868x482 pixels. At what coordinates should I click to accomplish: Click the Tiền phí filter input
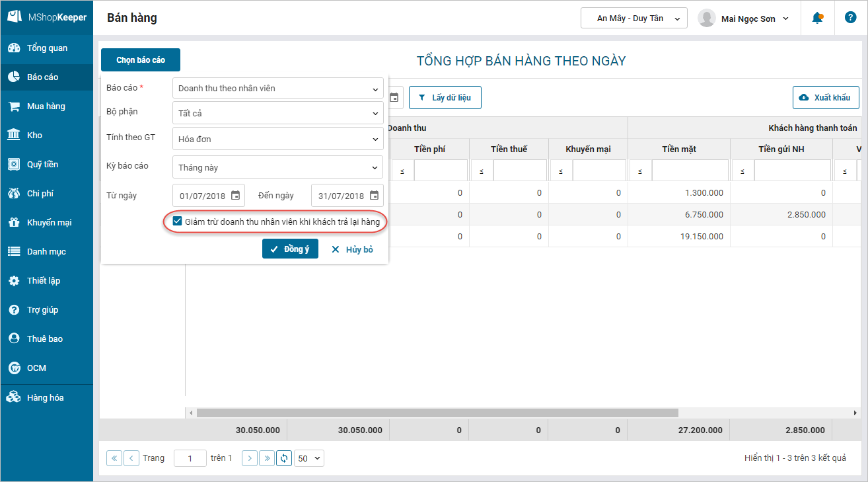point(441,171)
